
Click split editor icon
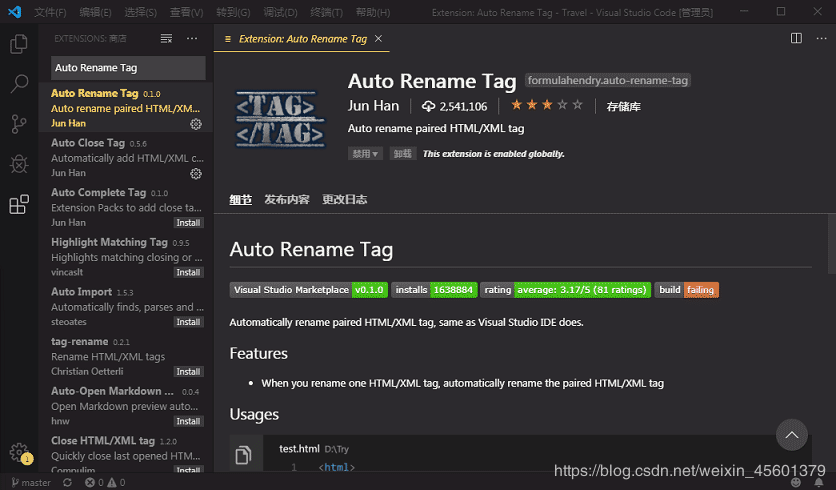796,38
